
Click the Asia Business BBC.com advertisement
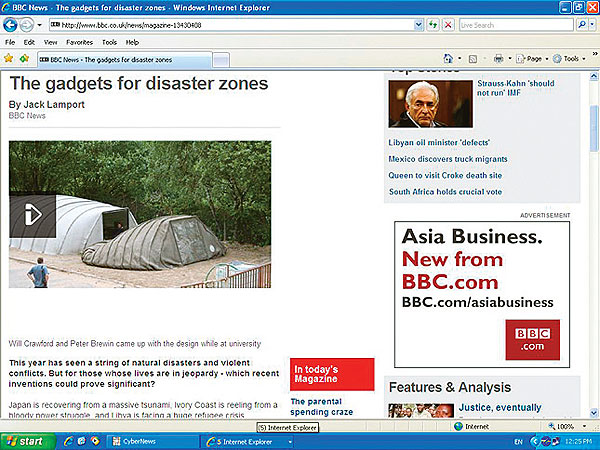(x=482, y=294)
